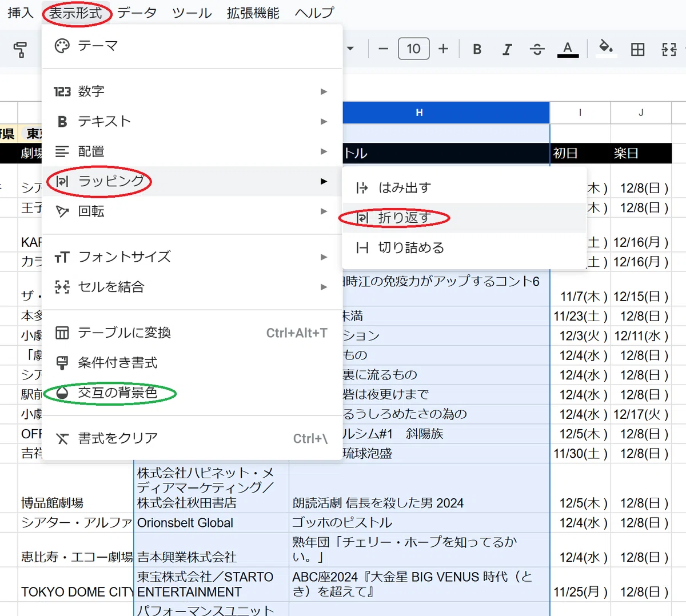Click the merge icon beside セルを結合
686x616 pixels.
pyautogui.click(x=62, y=287)
